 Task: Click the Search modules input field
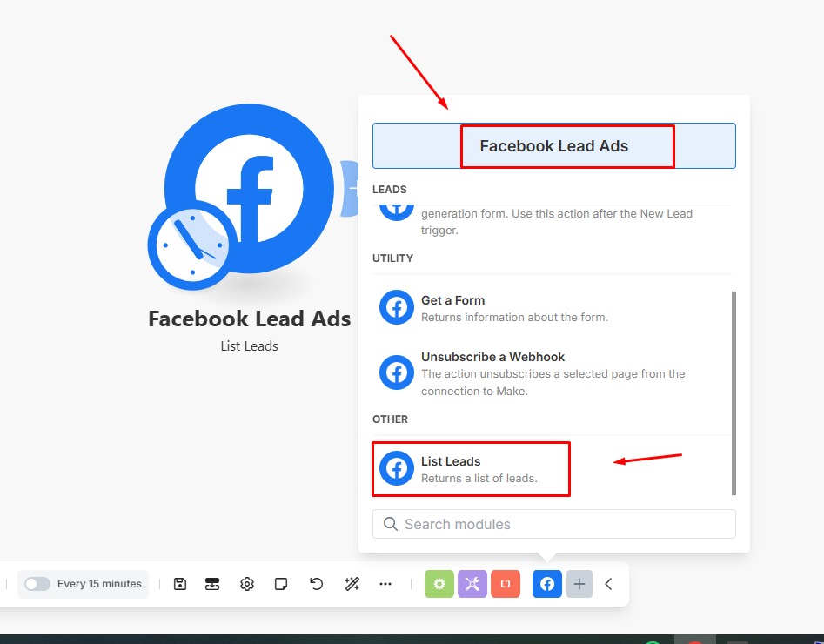(x=554, y=524)
